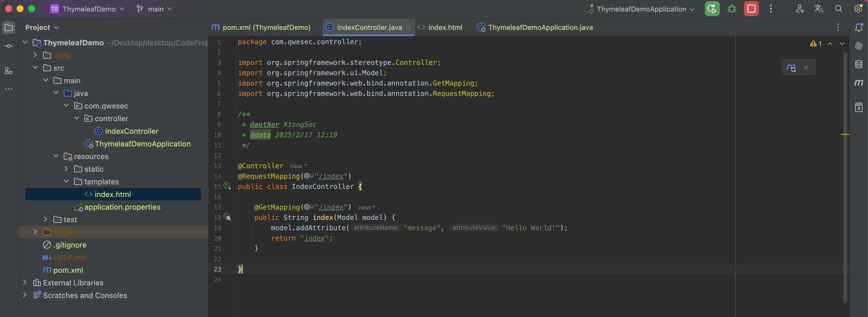
Task: Select index.html in project tree
Action: click(113, 194)
